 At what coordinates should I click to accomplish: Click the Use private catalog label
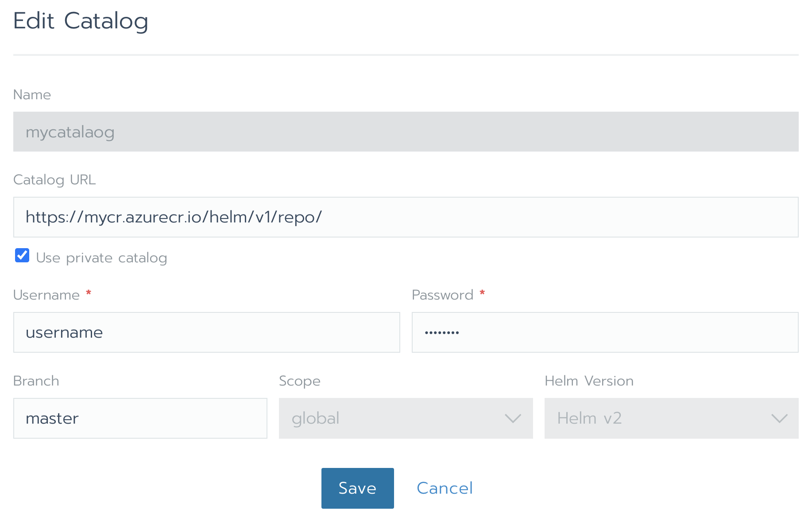[x=101, y=258]
